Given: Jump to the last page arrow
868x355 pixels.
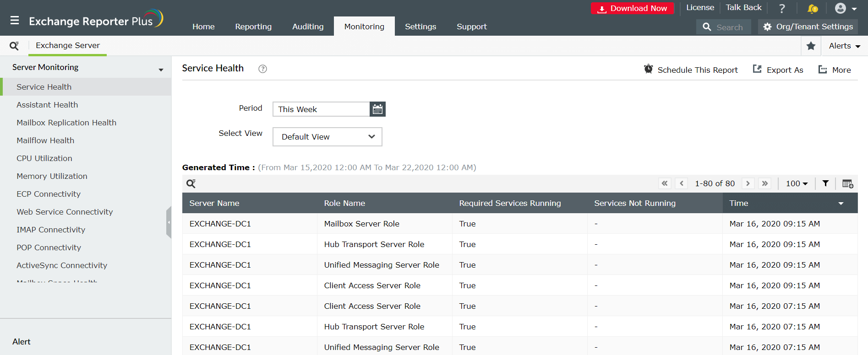Looking at the screenshot, I should pos(764,183).
